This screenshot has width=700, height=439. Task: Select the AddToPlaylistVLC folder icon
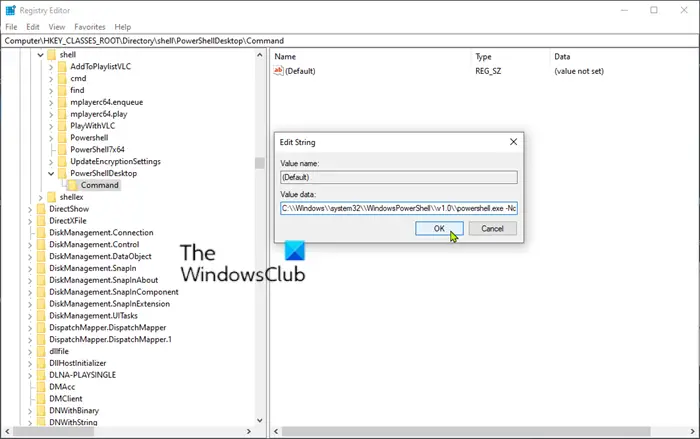click(62, 67)
